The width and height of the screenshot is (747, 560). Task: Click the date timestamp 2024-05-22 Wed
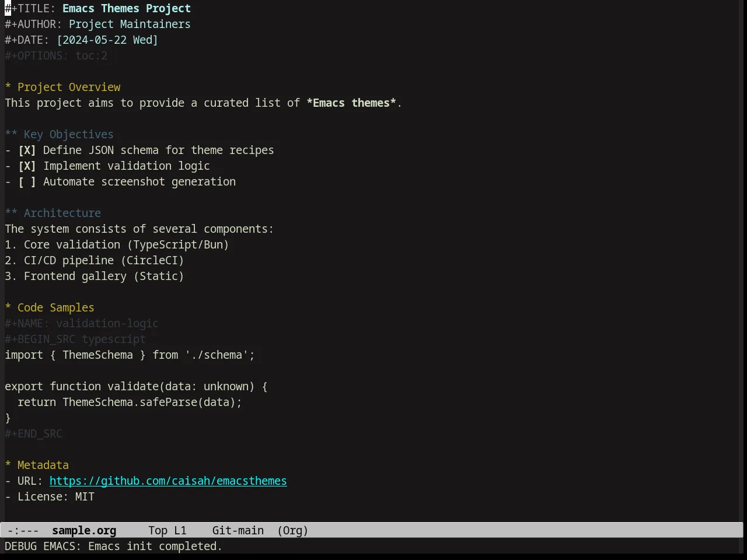(107, 40)
